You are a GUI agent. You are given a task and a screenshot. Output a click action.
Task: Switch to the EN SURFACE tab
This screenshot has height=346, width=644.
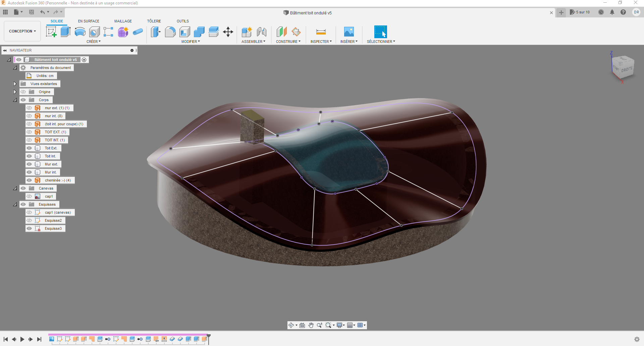tap(89, 21)
